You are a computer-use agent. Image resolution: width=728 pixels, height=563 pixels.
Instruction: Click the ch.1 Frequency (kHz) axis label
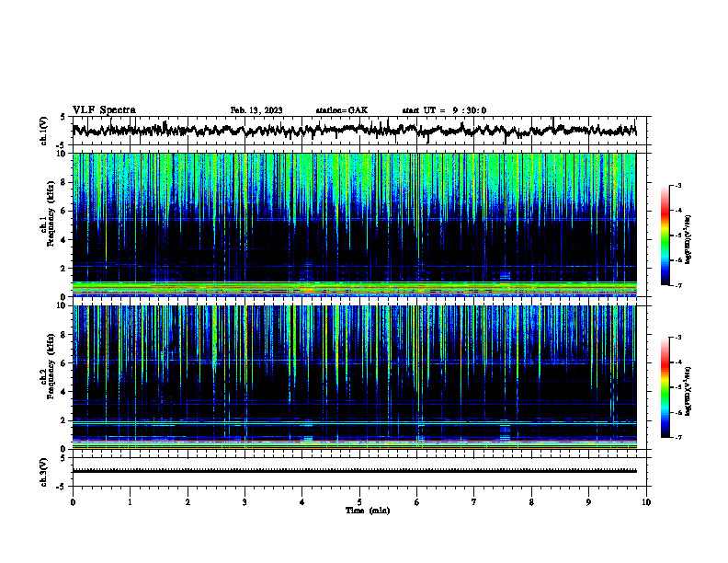[x=47, y=225]
